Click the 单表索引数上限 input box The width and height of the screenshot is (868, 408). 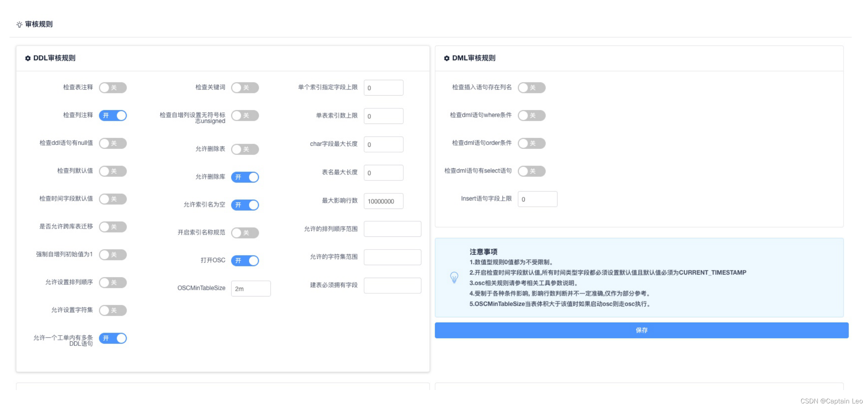(384, 116)
